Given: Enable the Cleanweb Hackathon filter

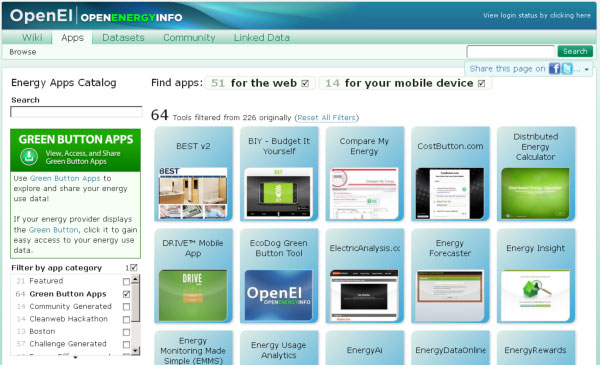Looking at the screenshot, I should (126, 319).
